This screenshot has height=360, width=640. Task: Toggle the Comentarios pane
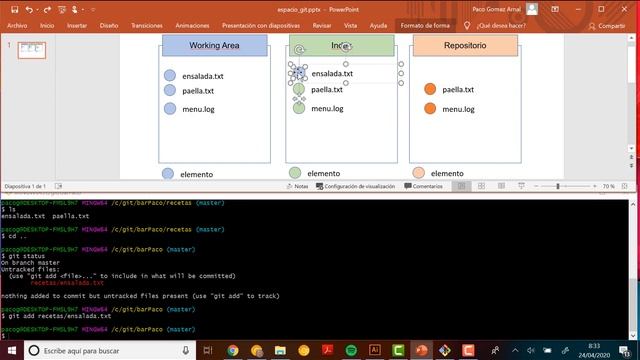(x=423, y=186)
